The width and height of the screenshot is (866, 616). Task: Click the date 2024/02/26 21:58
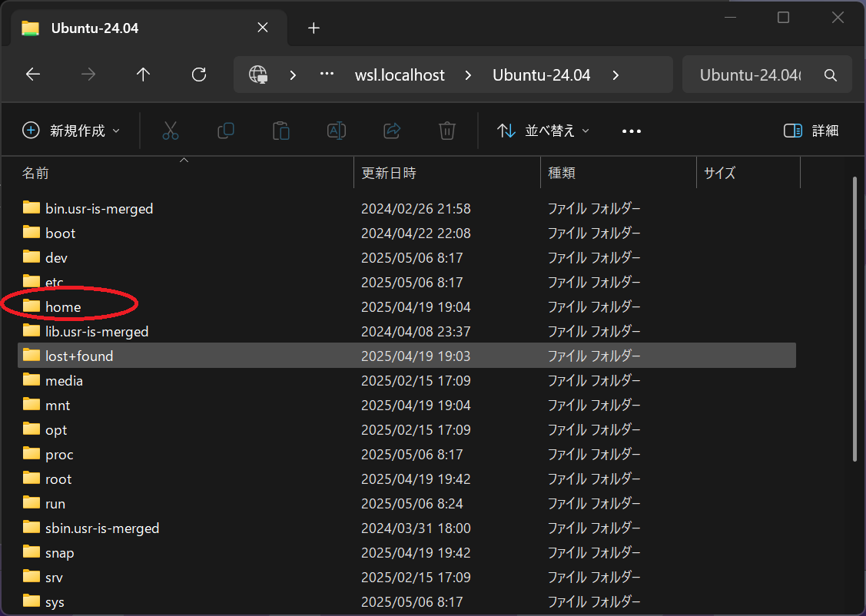coord(416,209)
